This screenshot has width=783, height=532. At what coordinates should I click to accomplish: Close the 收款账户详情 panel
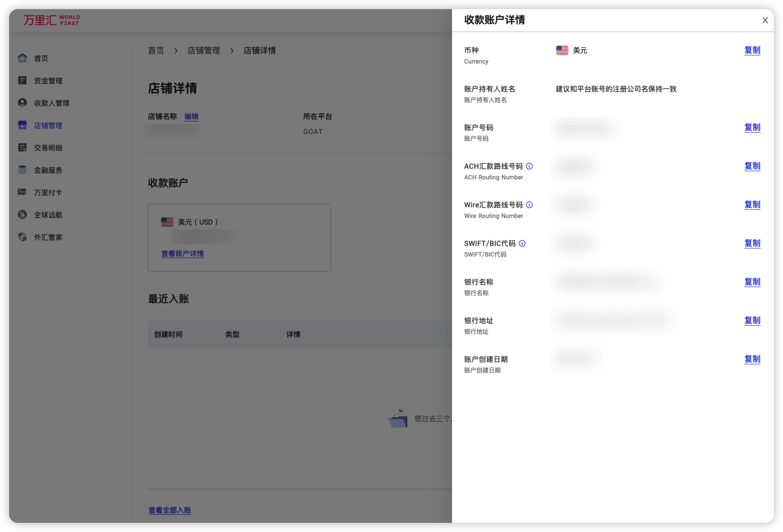tap(765, 21)
